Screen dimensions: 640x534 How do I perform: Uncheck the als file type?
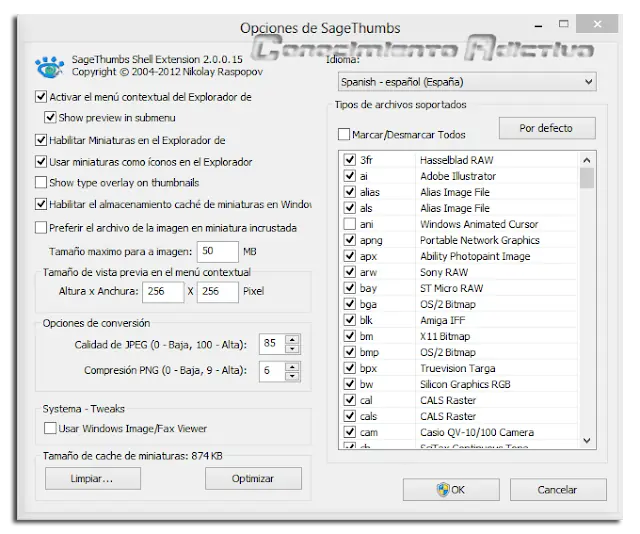click(349, 207)
